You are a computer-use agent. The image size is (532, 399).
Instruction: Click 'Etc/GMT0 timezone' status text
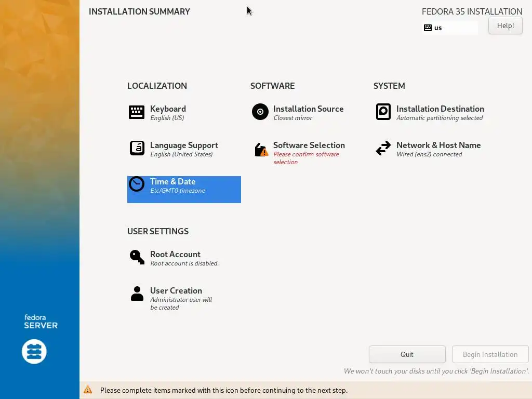click(178, 190)
